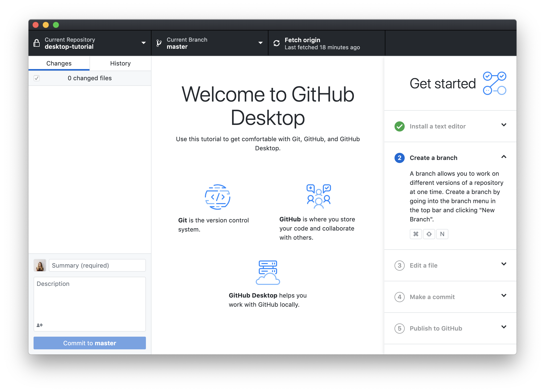The image size is (545, 392).
Task: Click the Get started branch graph icon
Action: [x=495, y=83]
